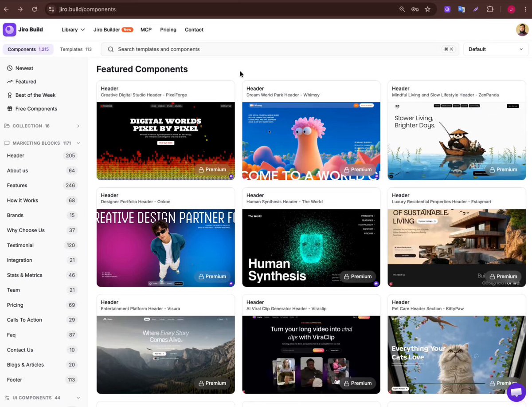Click the Newest clock icon

pyautogui.click(x=10, y=68)
